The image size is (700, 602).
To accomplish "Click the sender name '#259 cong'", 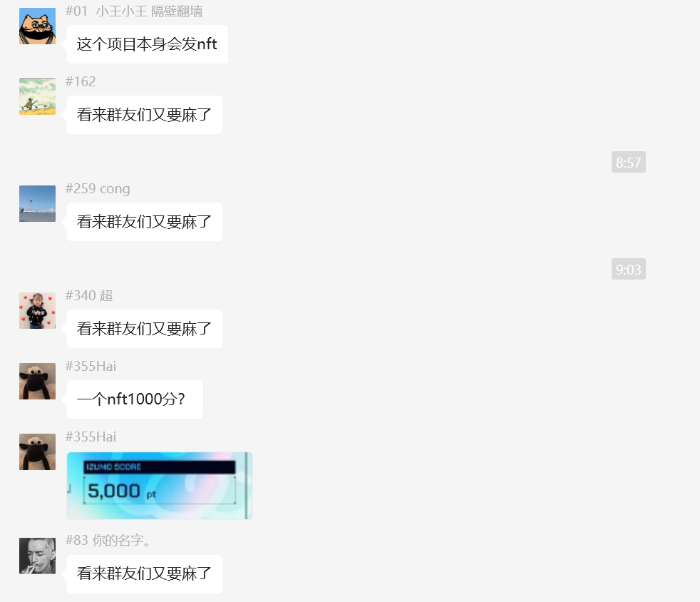I will pyautogui.click(x=98, y=188).
